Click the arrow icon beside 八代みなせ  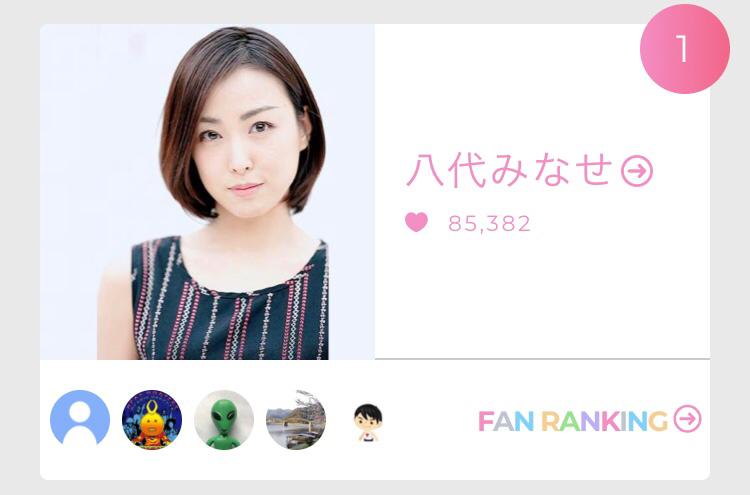pyautogui.click(x=637, y=171)
